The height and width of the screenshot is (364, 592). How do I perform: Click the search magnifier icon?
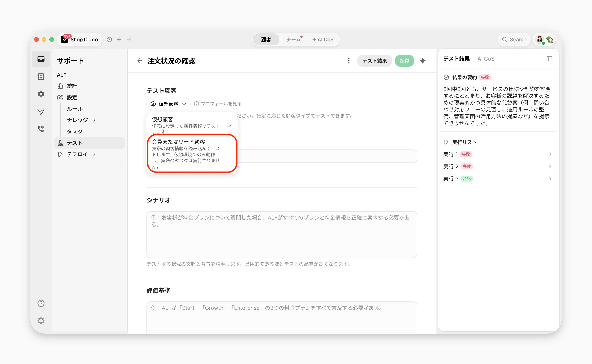point(505,39)
